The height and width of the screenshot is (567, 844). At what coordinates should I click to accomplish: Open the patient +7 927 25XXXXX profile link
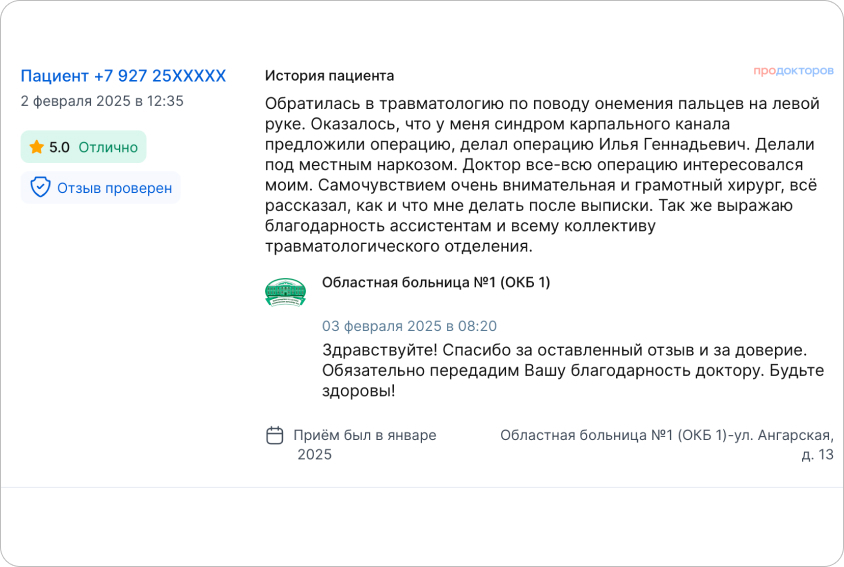(123, 76)
